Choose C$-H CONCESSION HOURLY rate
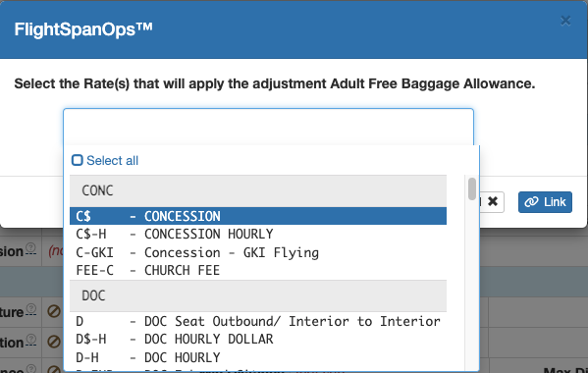 pyautogui.click(x=258, y=235)
